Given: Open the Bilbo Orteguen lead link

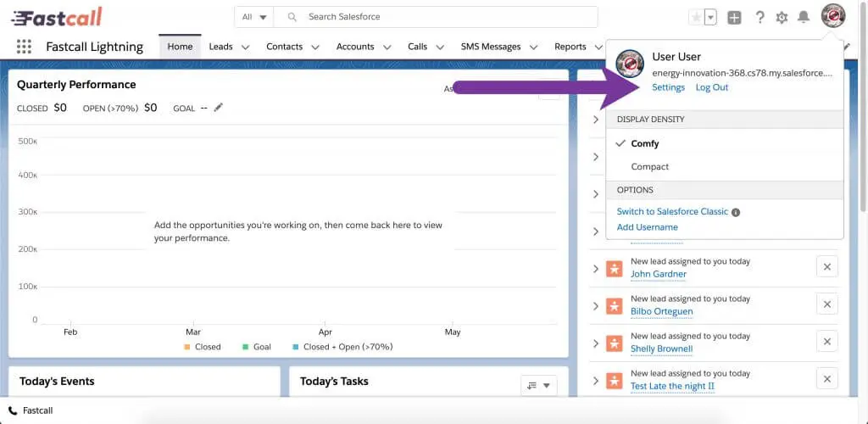Looking at the screenshot, I should click(661, 311).
